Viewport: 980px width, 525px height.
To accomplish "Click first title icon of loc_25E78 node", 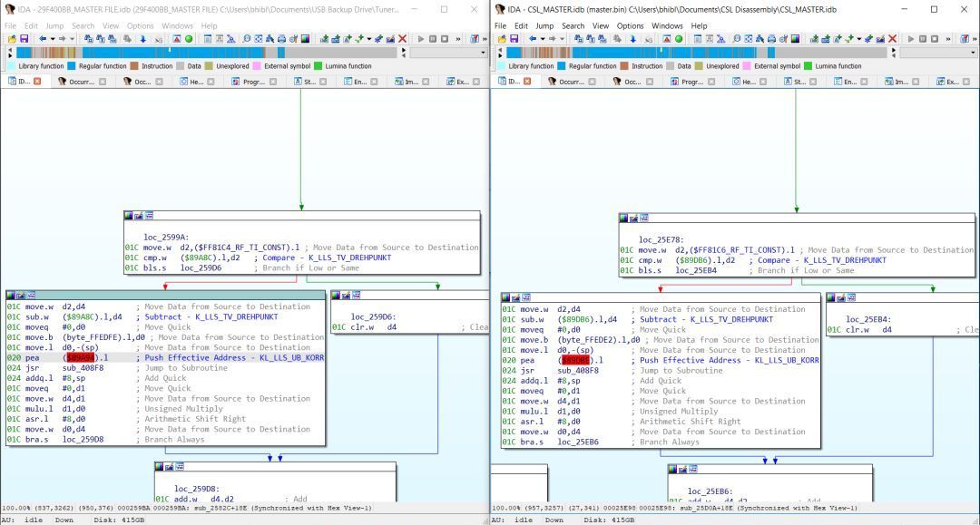I will [x=623, y=218].
